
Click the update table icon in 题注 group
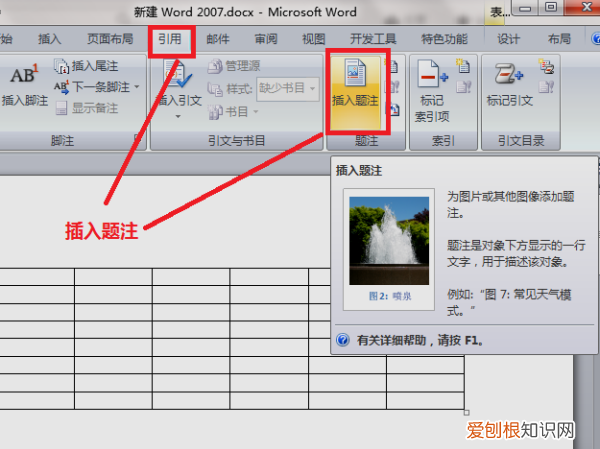pyautogui.click(x=394, y=87)
